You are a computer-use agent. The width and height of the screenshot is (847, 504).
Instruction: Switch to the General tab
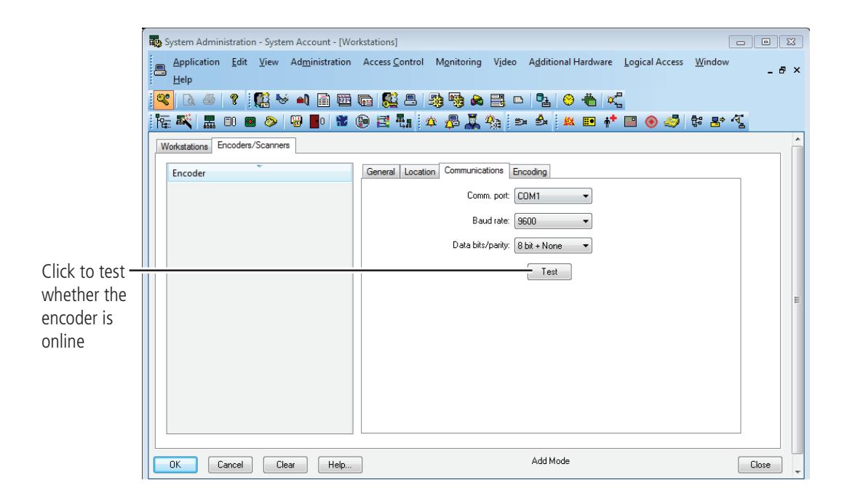tap(381, 172)
